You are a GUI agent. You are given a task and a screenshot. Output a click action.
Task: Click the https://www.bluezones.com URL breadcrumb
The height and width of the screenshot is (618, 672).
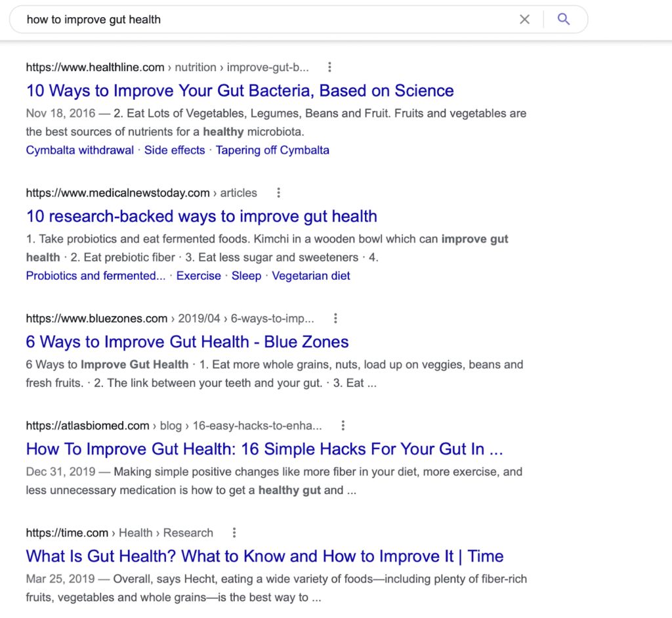point(97,319)
